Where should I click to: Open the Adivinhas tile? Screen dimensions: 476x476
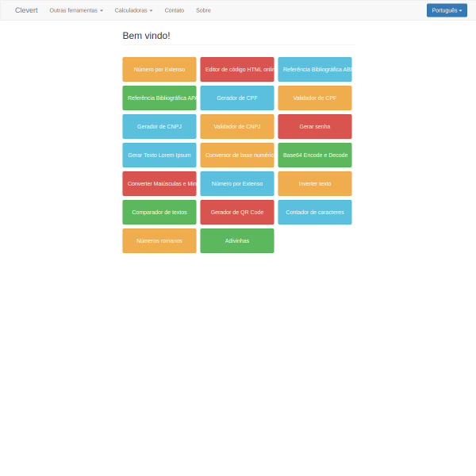pyautogui.click(x=237, y=240)
